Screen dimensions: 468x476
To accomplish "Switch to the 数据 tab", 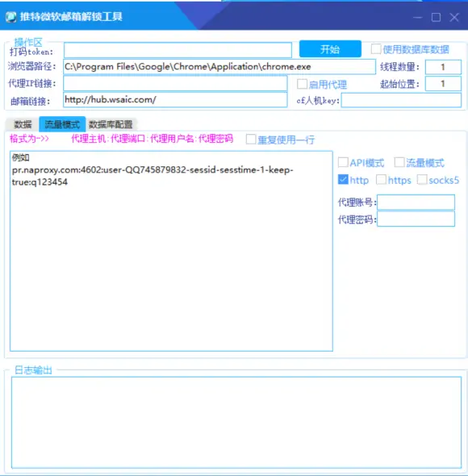I will pyautogui.click(x=23, y=124).
